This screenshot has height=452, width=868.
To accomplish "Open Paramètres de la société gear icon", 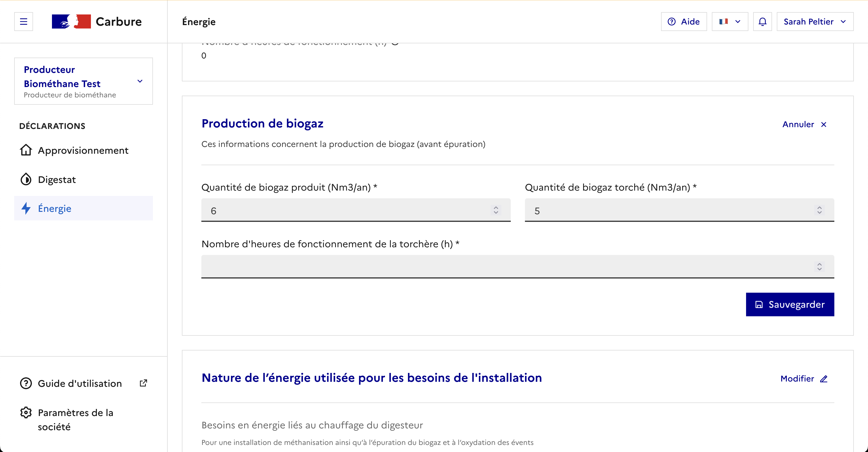I will tap(26, 412).
